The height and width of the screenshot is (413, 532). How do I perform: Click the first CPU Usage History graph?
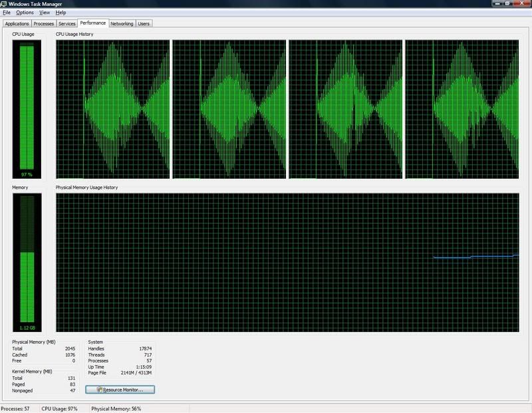tap(112, 109)
